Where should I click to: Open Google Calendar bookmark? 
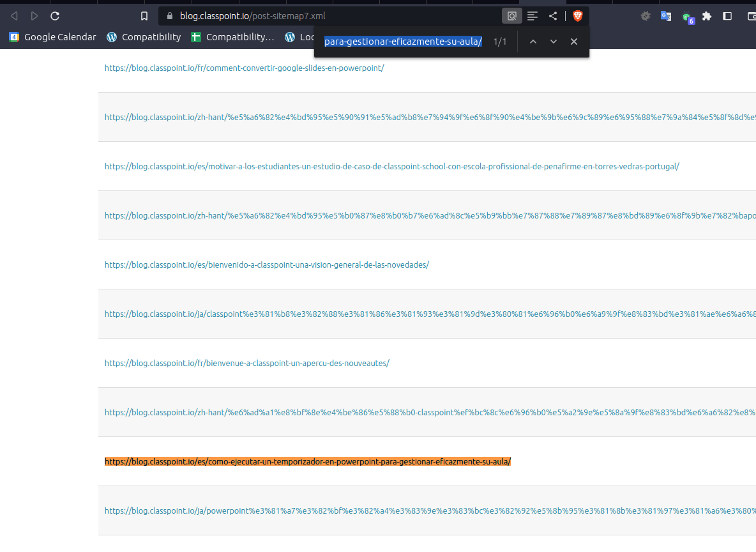(x=52, y=37)
